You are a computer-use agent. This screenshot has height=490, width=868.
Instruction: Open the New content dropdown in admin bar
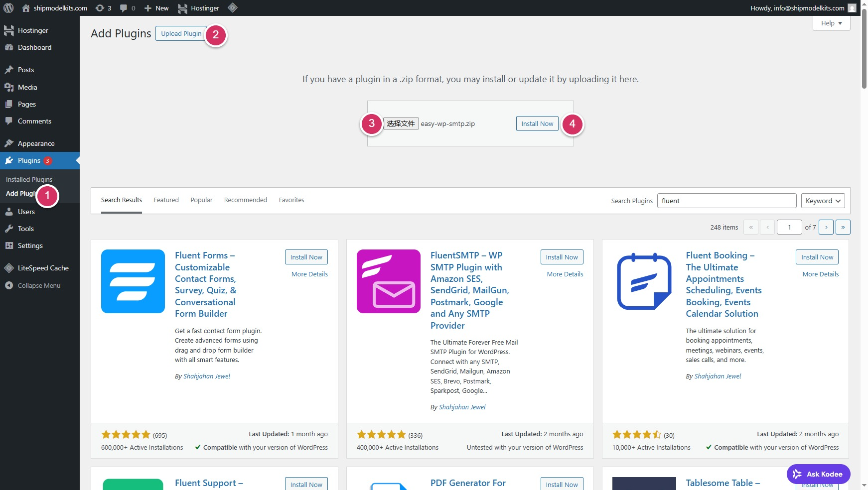[156, 8]
